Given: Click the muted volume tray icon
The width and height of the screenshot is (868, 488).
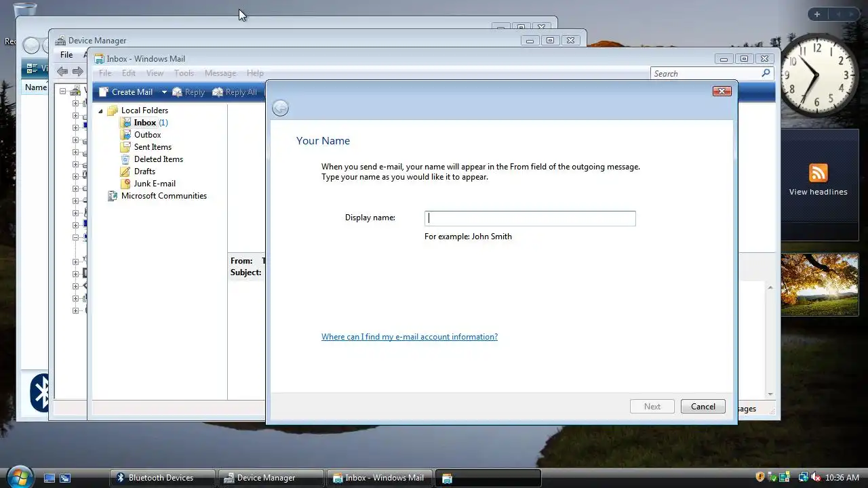Looking at the screenshot, I should pos(816,477).
